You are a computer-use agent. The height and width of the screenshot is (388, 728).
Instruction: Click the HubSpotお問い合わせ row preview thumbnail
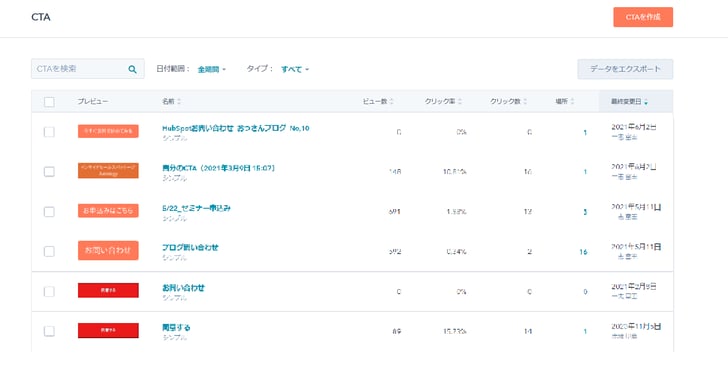coord(108,131)
